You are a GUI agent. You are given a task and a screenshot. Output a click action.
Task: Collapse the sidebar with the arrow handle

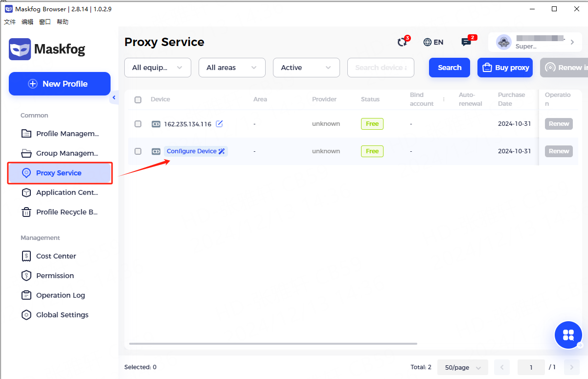pos(114,98)
